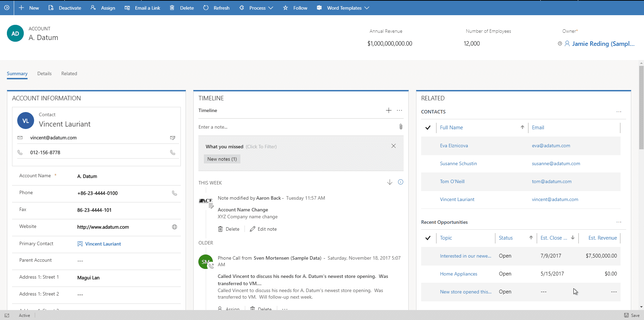Open the Recent Opportunities ellipsis menu
The height and width of the screenshot is (320, 644).
point(619,222)
